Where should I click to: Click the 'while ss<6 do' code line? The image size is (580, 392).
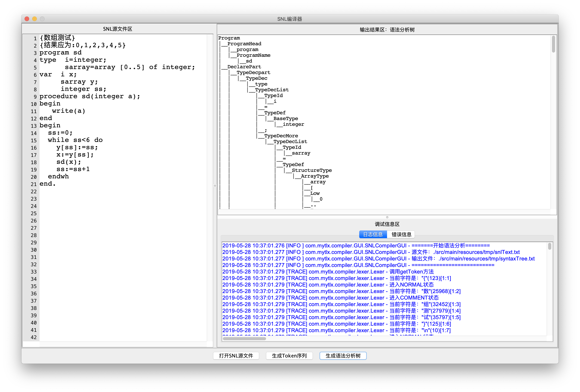pyautogui.click(x=75, y=140)
